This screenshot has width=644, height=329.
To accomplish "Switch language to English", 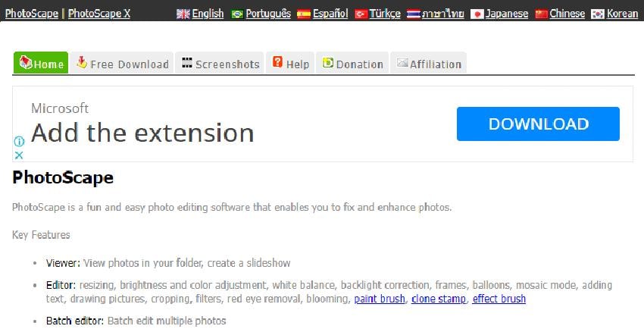I will (208, 14).
